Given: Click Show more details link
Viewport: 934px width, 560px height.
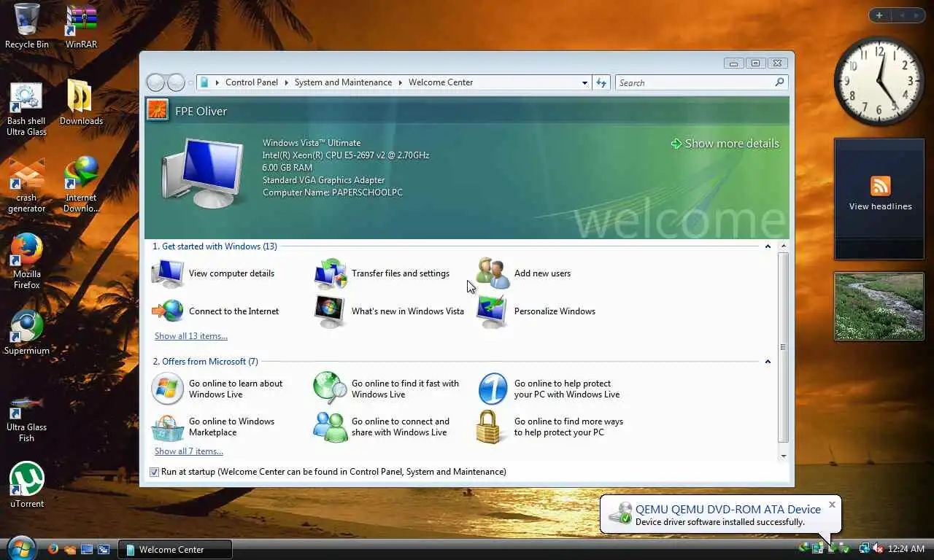Looking at the screenshot, I should [725, 144].
